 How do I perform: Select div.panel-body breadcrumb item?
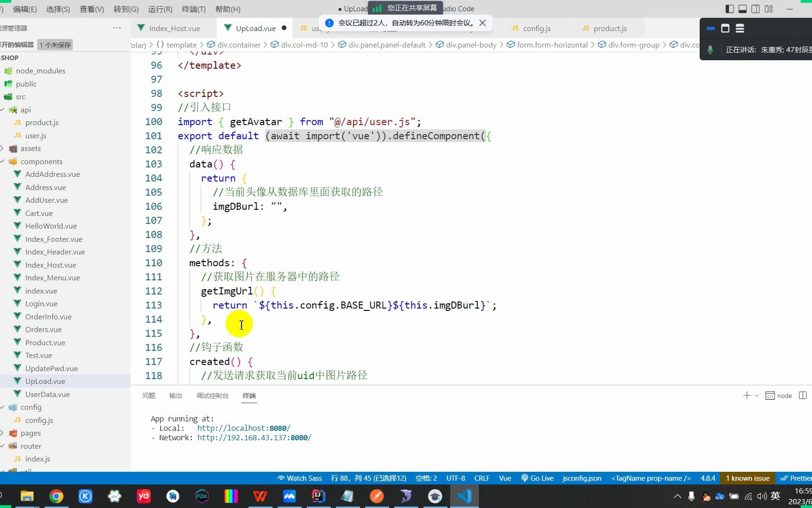[x=471, y=45]
